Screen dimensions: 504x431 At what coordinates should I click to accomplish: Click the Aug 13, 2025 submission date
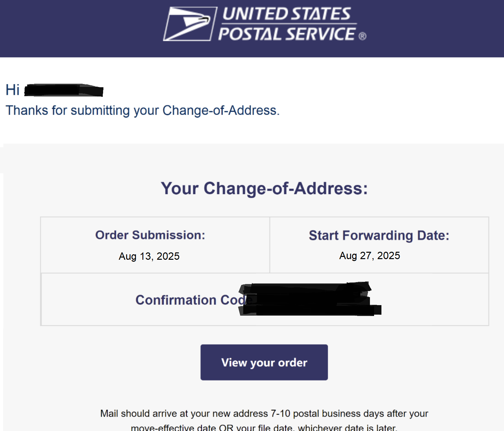click(x=149, y=256)
